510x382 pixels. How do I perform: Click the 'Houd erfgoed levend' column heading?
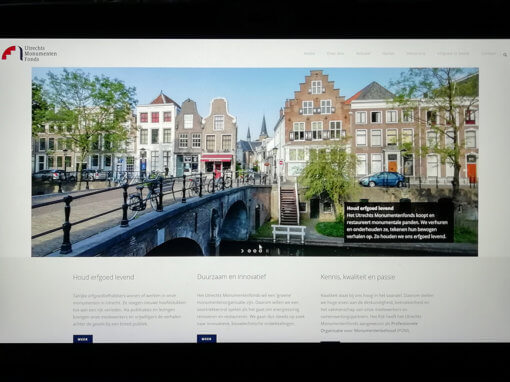pyautogui.click(x=103, y=277)
